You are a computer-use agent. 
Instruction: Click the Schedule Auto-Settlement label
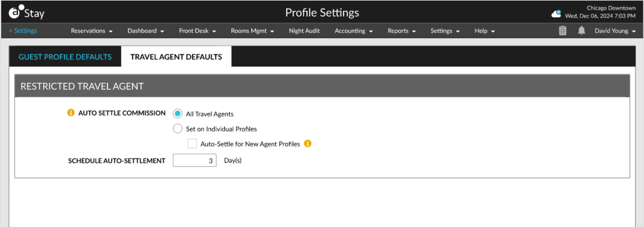point(117,160)
